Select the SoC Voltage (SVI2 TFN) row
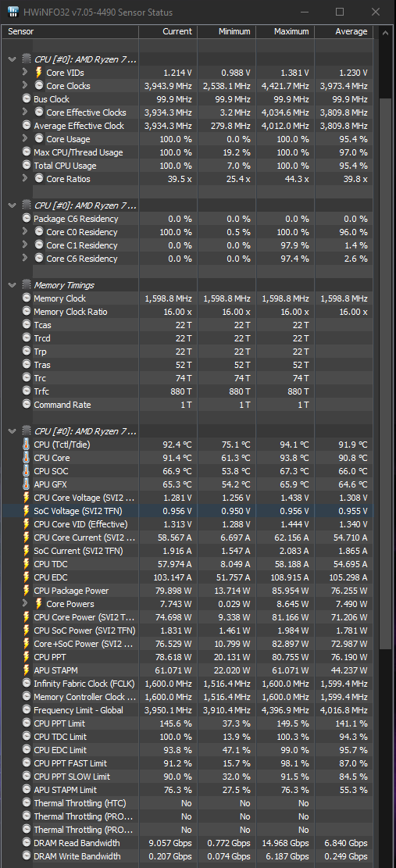This screenshot has width=396, height=868. pyautogui.click(x=188, y=511)
